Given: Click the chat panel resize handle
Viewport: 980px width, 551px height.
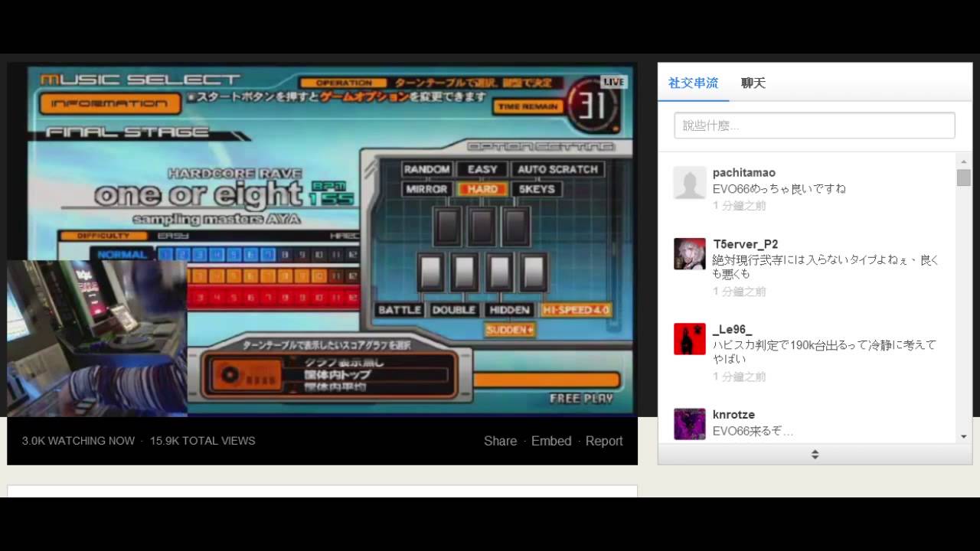Looking at the screenshot, I should click(x=815, y=455).
